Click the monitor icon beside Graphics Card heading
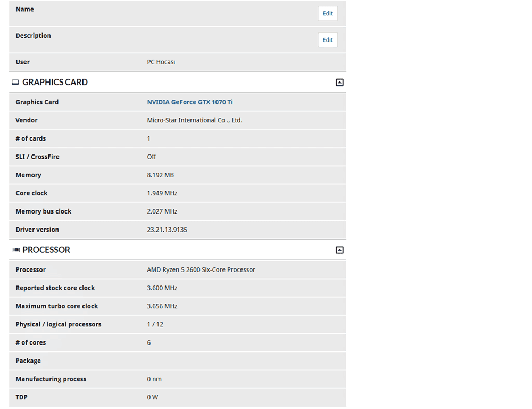This screenshot has width=532, height=409. pyautogui.click(x=15, y=83)
